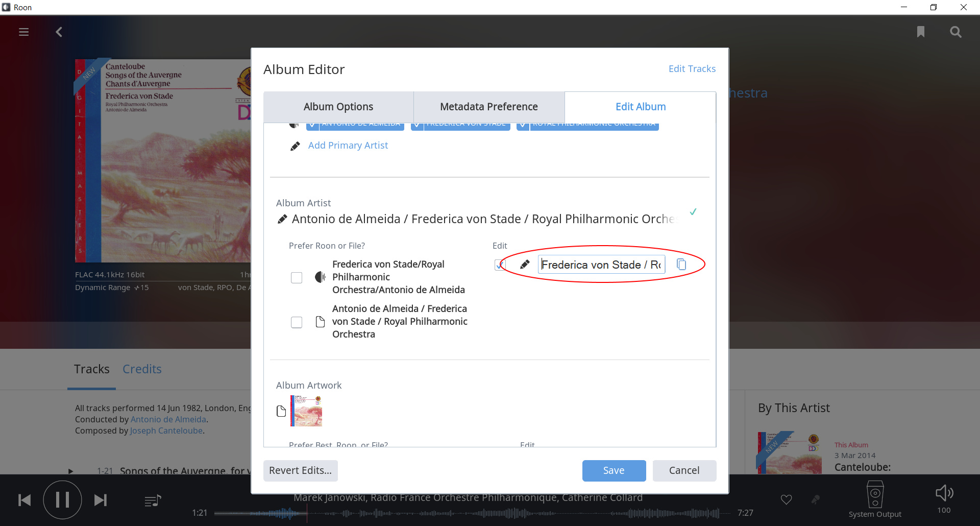Viewport: 980px width, 526px height.
Task: Click the Canteloube: album title under By This Artist
Action: [x=863, y=467]
